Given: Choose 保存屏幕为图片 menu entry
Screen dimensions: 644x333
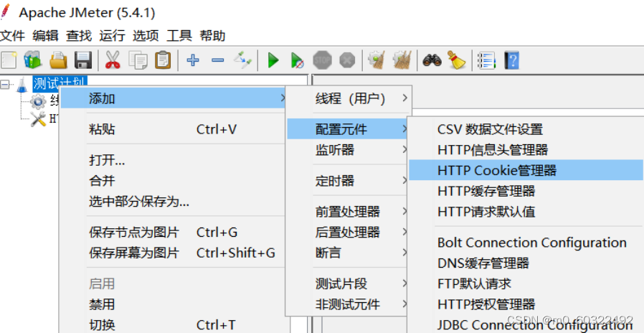Looking at the screenshot, I should 173,253.
